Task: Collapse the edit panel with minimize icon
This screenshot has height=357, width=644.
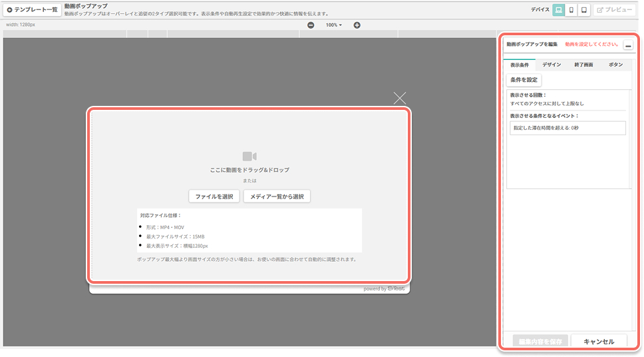Action: (x=628, y=45)
